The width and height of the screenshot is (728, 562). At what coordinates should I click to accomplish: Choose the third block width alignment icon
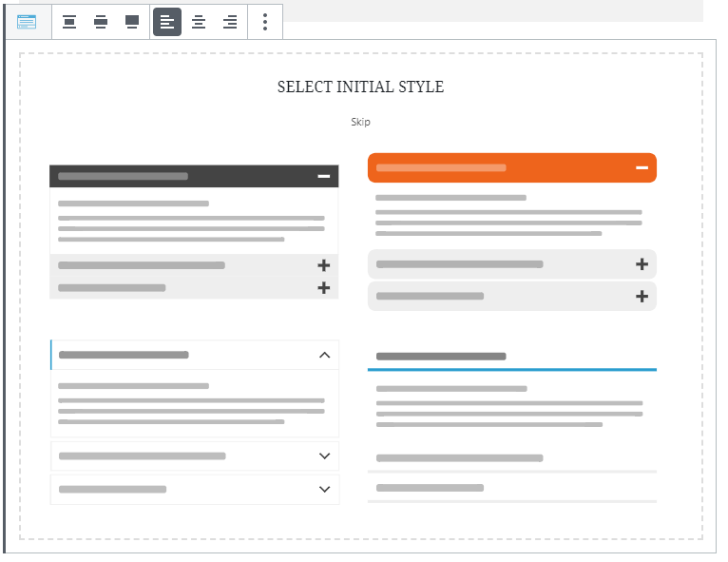[x=132, y=22]
